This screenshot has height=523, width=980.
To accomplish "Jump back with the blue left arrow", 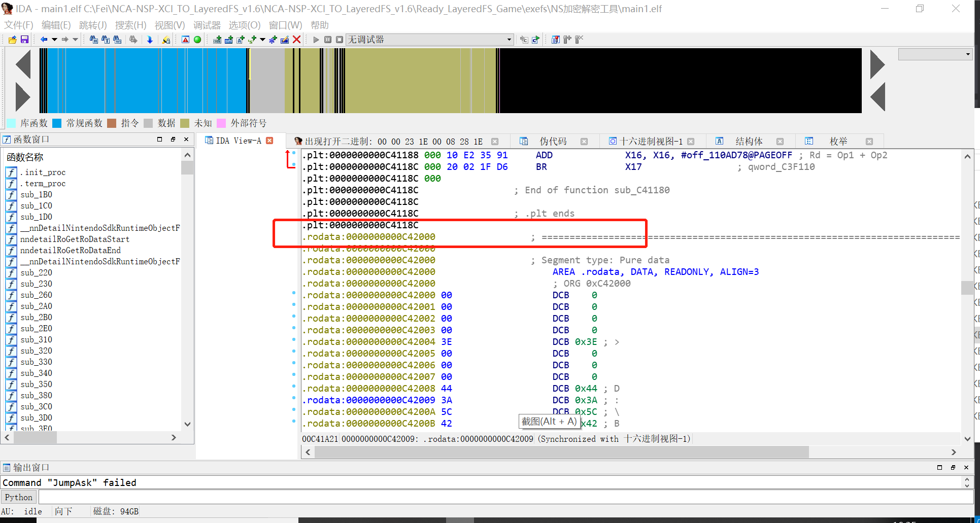I will pyautogui.click(x=44, y=40).
